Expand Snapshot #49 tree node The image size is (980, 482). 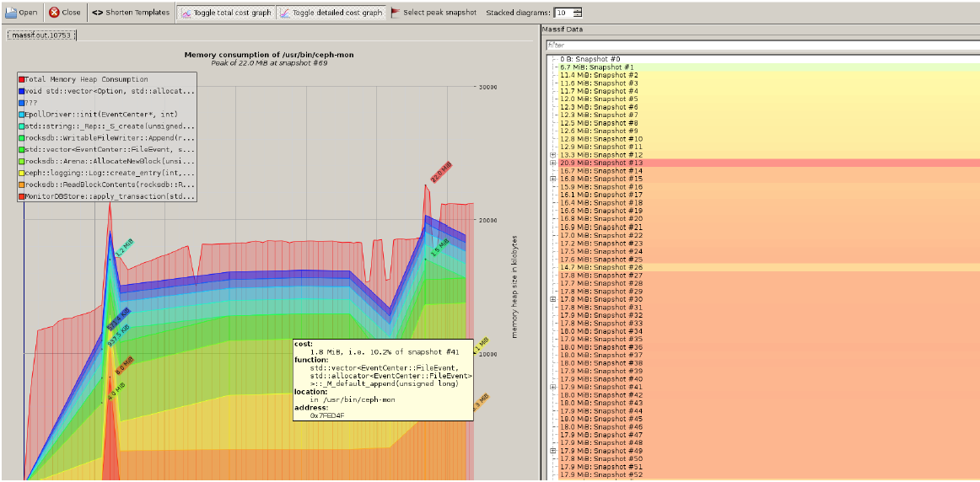(x=552, y=451)
